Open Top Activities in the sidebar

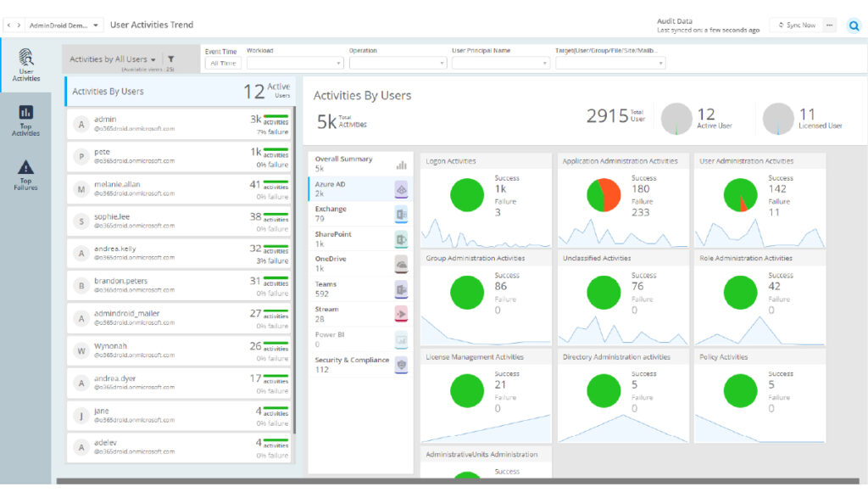click(25, 120)
